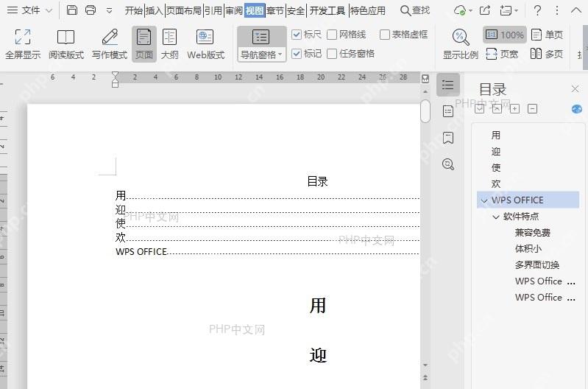Open the 审阅 ribbon tab
The width and height of the screenshot is (588, 389).
click(234, 10)
